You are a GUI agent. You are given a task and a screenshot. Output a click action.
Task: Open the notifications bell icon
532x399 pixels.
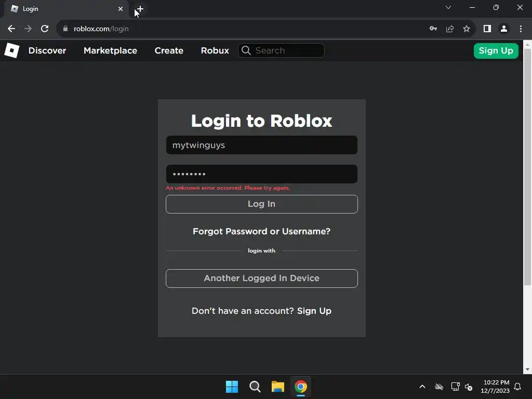517,387
